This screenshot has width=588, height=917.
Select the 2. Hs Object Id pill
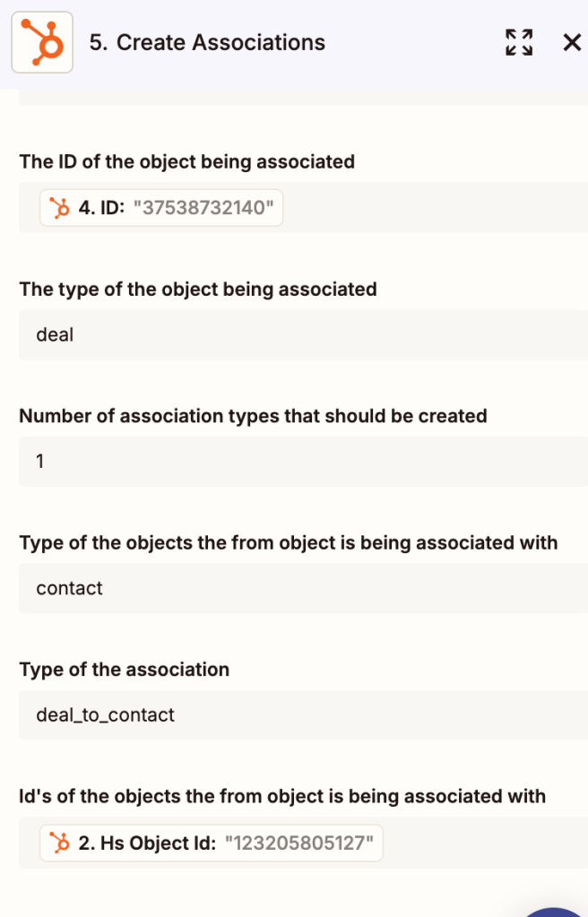click(212, 843)
